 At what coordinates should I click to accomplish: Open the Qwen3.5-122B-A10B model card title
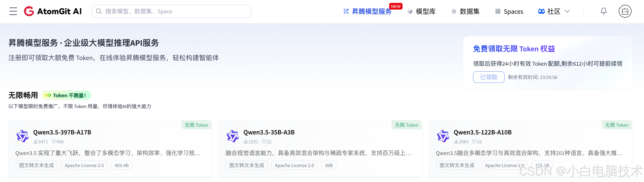[x=483, y=132]
